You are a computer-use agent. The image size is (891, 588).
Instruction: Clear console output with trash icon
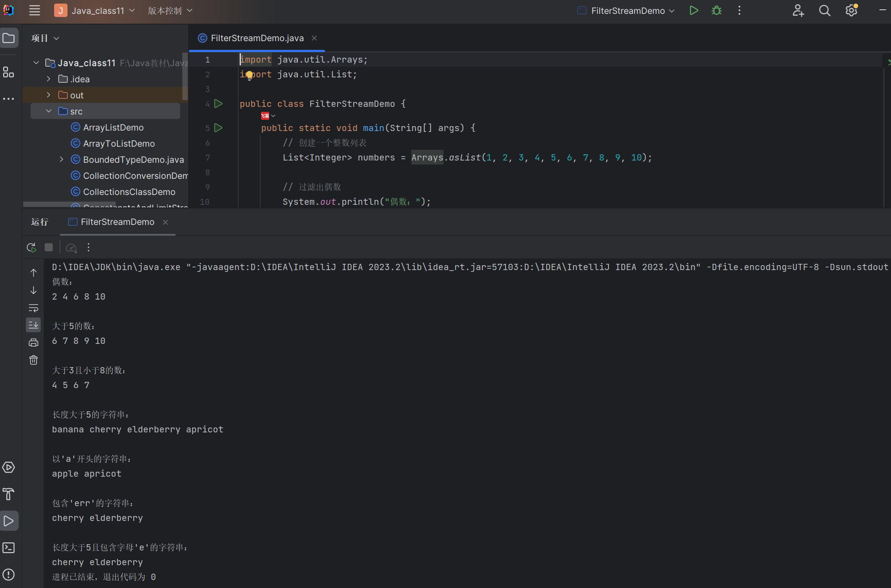[x=34, y=360]
